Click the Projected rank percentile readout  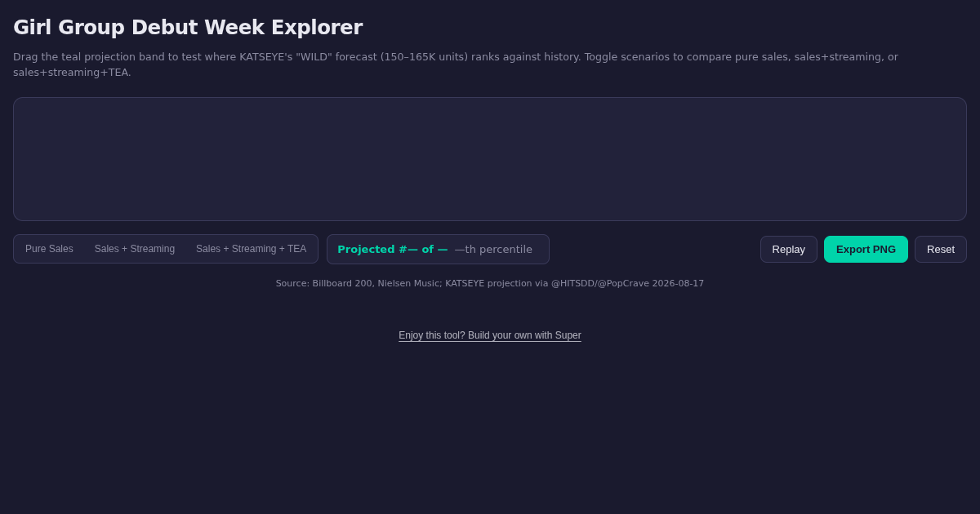pos(438,249)
